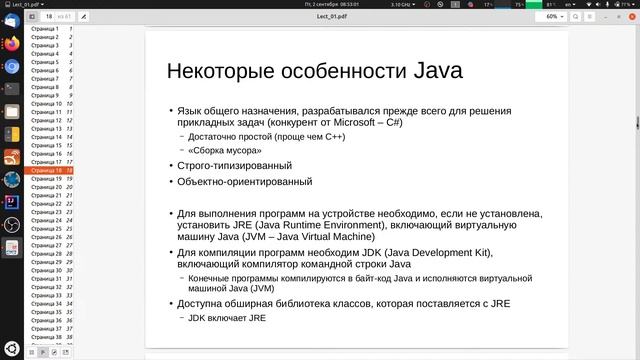This screenshot has width=640, height=360.
Task: Open the orange RSS-style app in dock
Action: point(12,157)
